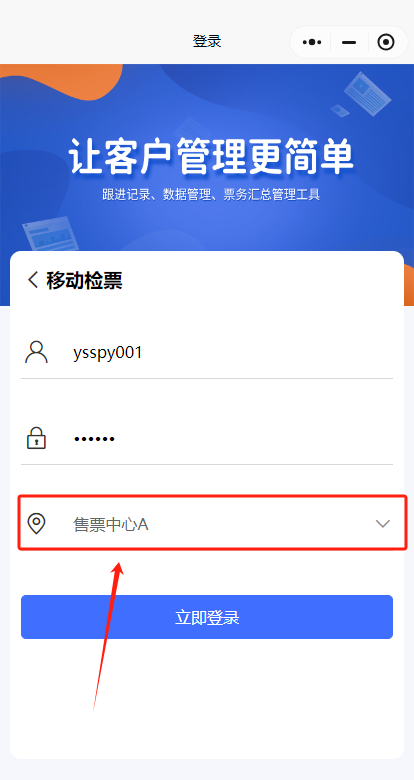Click the user profile icon
Screen dimensions: 414x780
point(36,352)
